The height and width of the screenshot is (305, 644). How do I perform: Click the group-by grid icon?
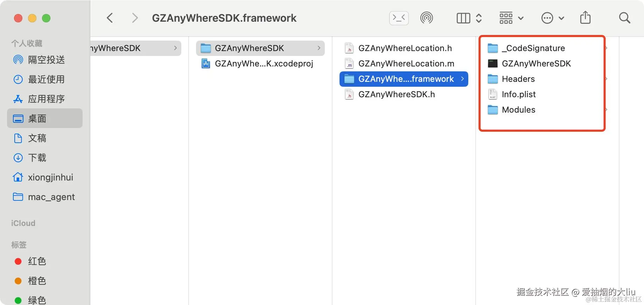(506, 18)
